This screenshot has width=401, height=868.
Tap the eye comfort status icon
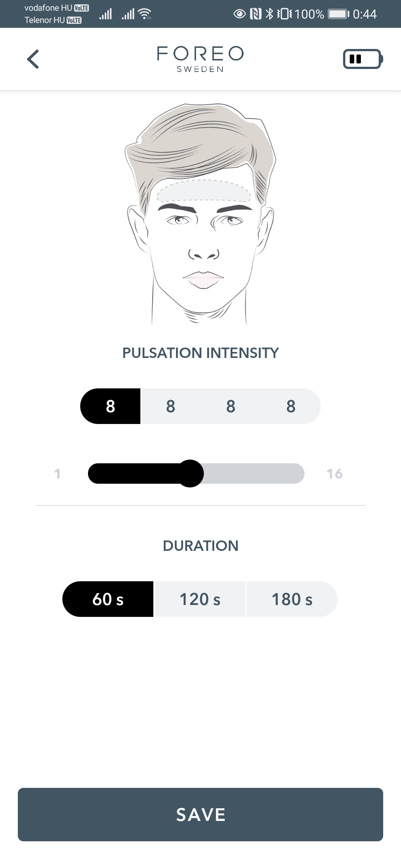point(239,14)
